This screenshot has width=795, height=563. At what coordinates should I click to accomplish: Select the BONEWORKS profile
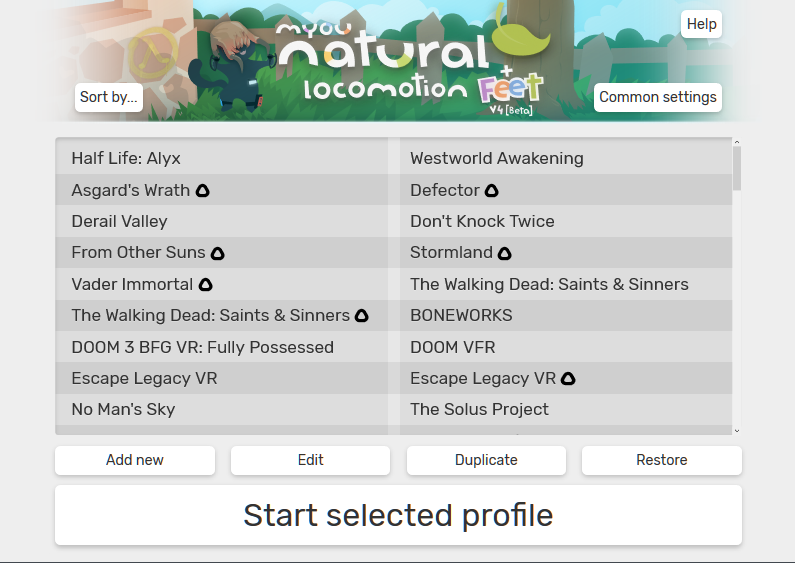[x=566, y=315]
